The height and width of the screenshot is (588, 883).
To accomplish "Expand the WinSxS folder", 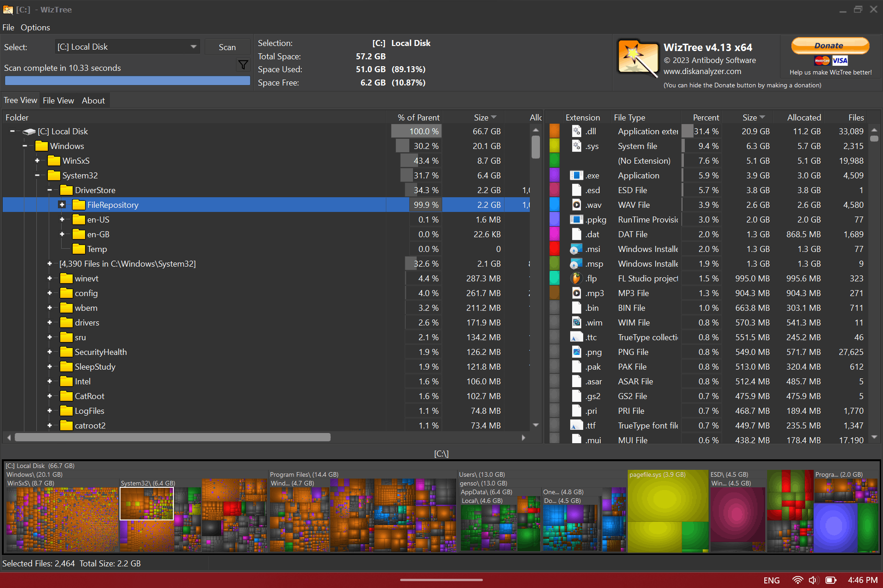I will pyautogui.click(x=37, y=160).
